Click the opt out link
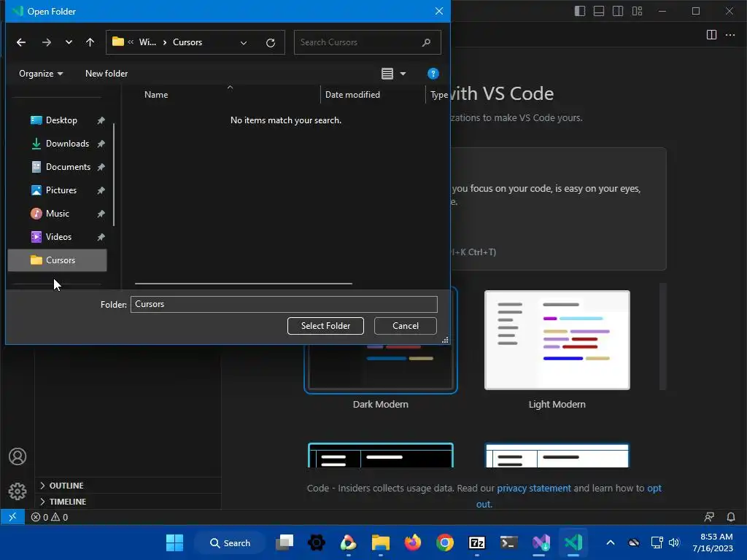 (654, 488)
